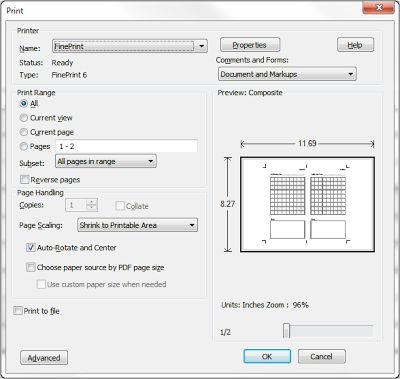This screenshot has height=379, width=400.
Task: Expand Comments and Forms dropdown
Action: 287,74
